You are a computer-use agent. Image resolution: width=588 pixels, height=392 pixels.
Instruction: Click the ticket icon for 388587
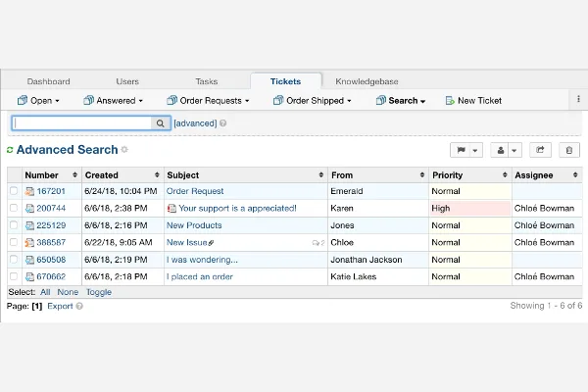point(29,243)
